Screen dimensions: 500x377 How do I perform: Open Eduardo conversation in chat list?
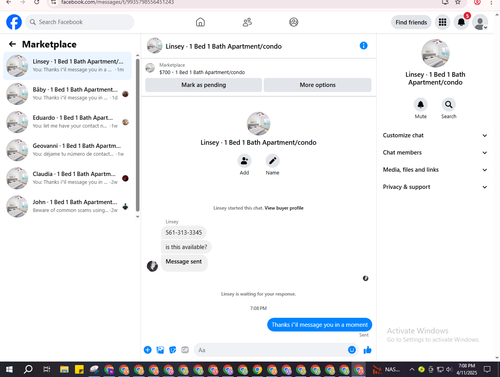[x=67, y=122]
